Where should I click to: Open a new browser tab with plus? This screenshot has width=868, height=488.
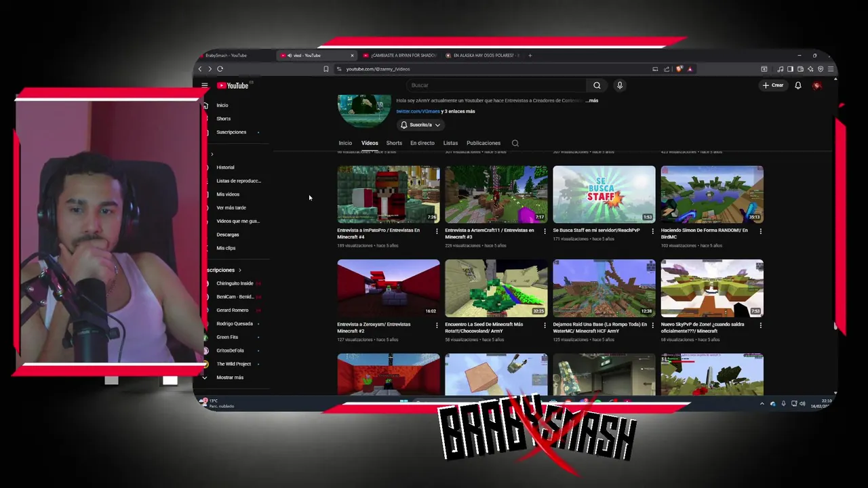point(530,56)
